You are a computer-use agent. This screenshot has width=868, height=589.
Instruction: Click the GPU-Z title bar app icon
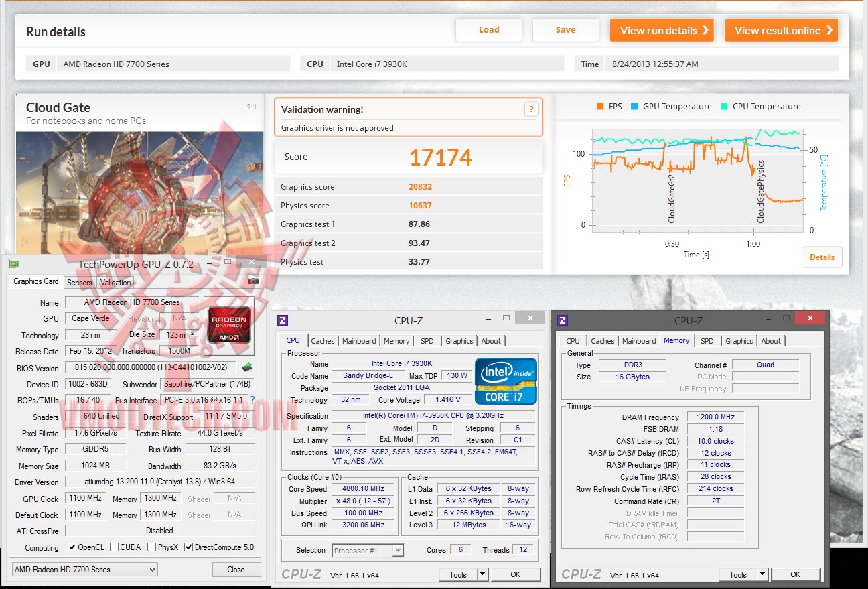point(13,265)
